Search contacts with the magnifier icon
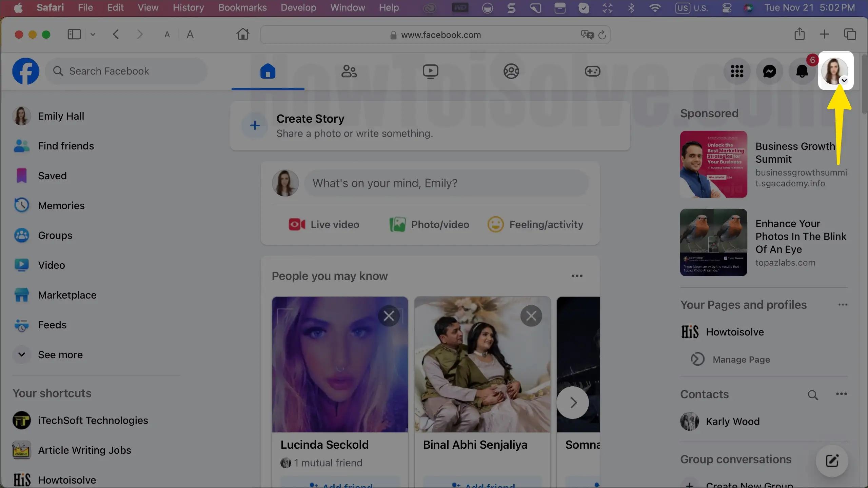Screen dimensions: 868x488 [x=813, y=395]
